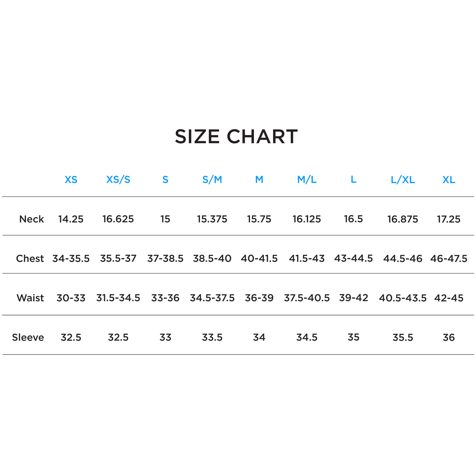Select the XS size column header
This screenshot has height=476, width=476.
(71, 180)
